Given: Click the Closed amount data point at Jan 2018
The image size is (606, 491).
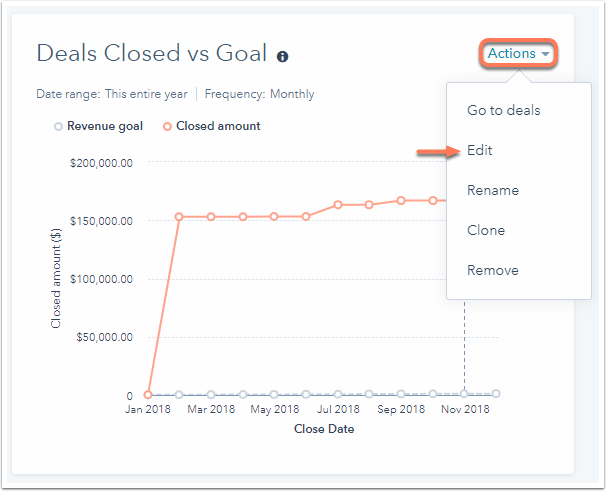Looking at the screenshot, I should 148,394.
